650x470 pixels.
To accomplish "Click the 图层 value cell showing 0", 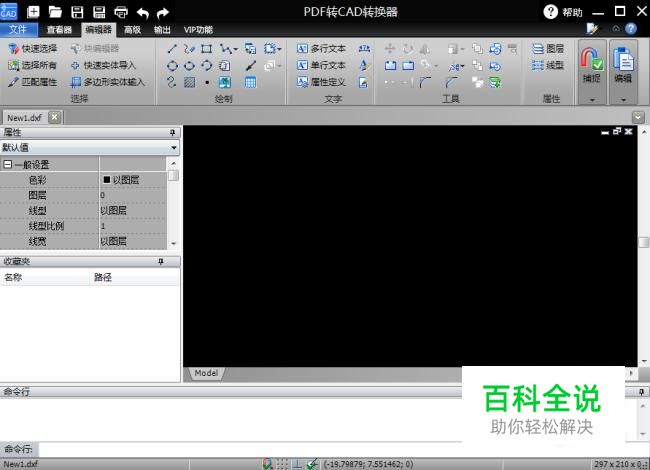I will [133, 195].
